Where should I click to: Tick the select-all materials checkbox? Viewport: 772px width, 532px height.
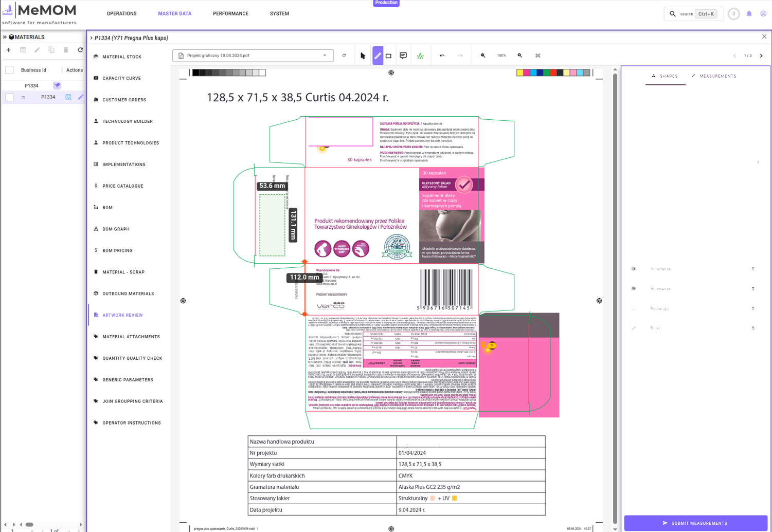[9, 70]
